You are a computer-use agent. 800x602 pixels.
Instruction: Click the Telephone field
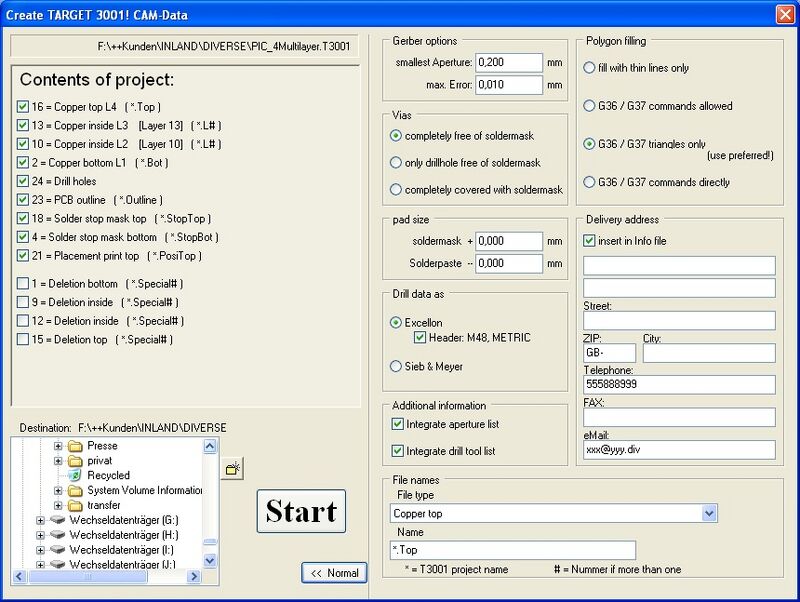[679, 385]
